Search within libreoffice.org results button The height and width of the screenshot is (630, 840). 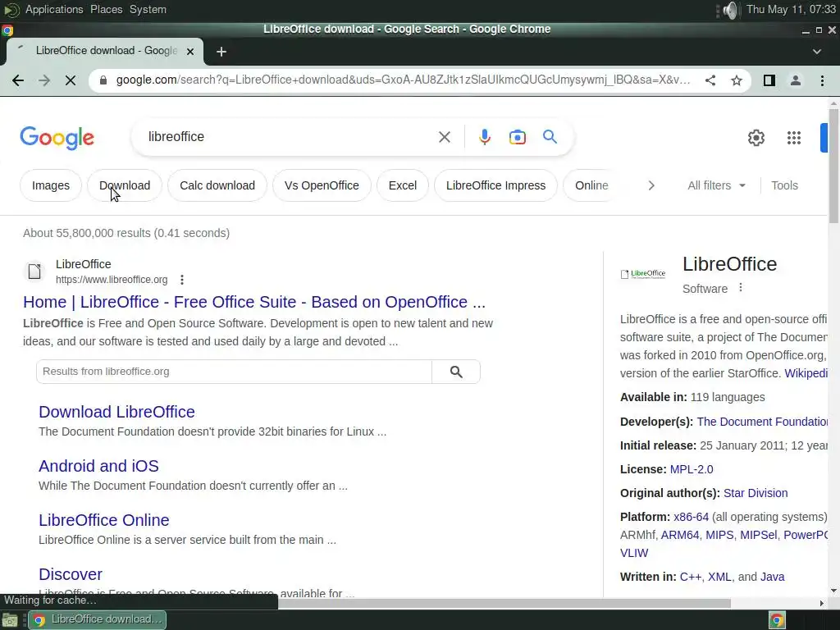tap(456, 372)
